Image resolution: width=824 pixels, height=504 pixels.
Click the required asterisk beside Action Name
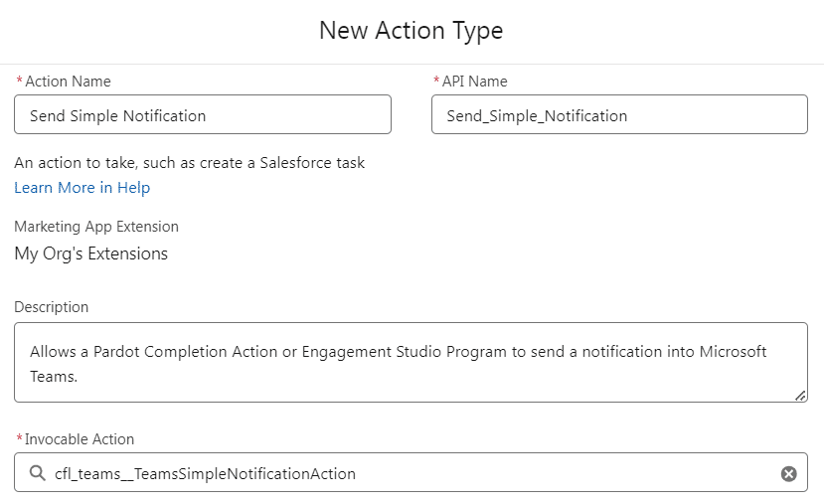pos(20,80)
